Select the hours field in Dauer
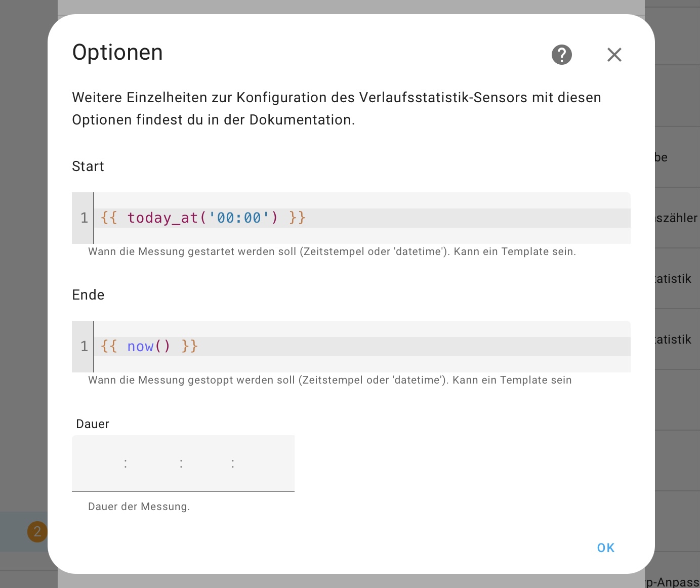This screenshot has height=588, width=700. click(x=153, y=464)
